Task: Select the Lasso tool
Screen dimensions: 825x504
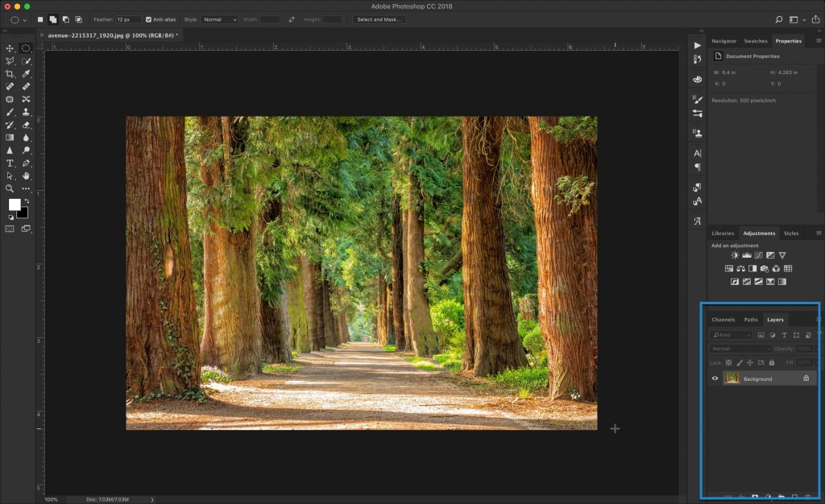Action: [x=10, y=60]
